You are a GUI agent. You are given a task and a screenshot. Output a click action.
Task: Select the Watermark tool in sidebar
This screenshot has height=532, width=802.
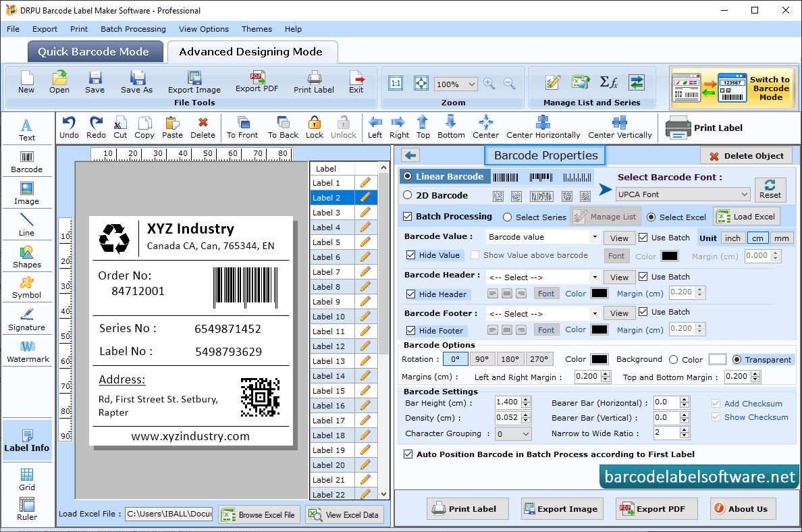28,352
